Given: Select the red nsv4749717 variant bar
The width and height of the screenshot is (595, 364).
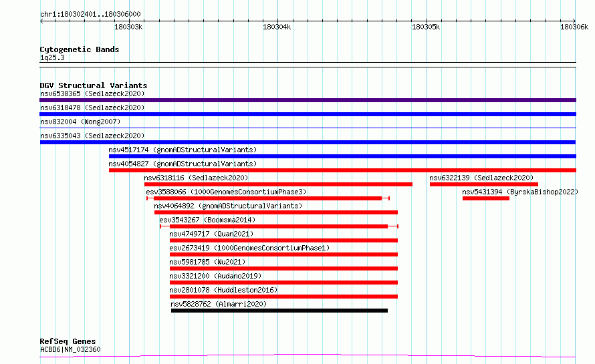Looking at the screenshot, I should click(x=283, y=240).
